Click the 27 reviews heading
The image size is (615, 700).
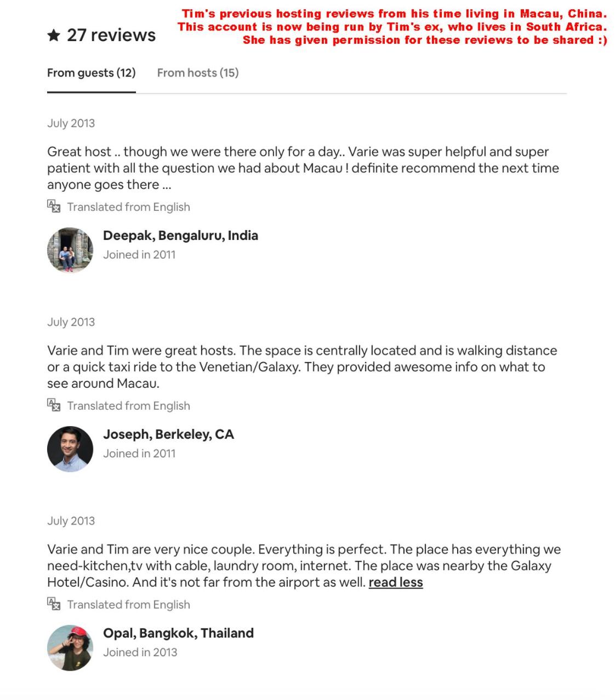coord(111,35)
